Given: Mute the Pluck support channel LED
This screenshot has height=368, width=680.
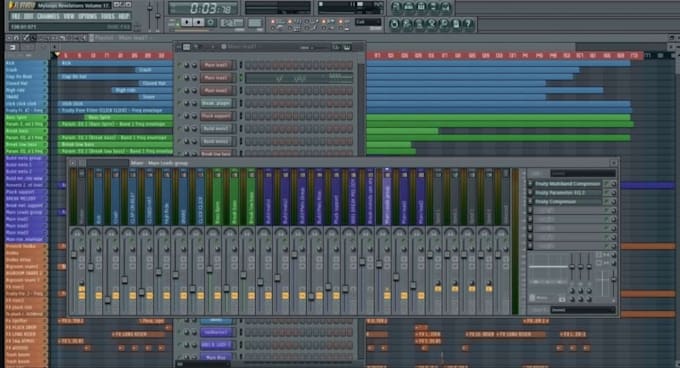Looking at the screenshot, I should 179,116.
